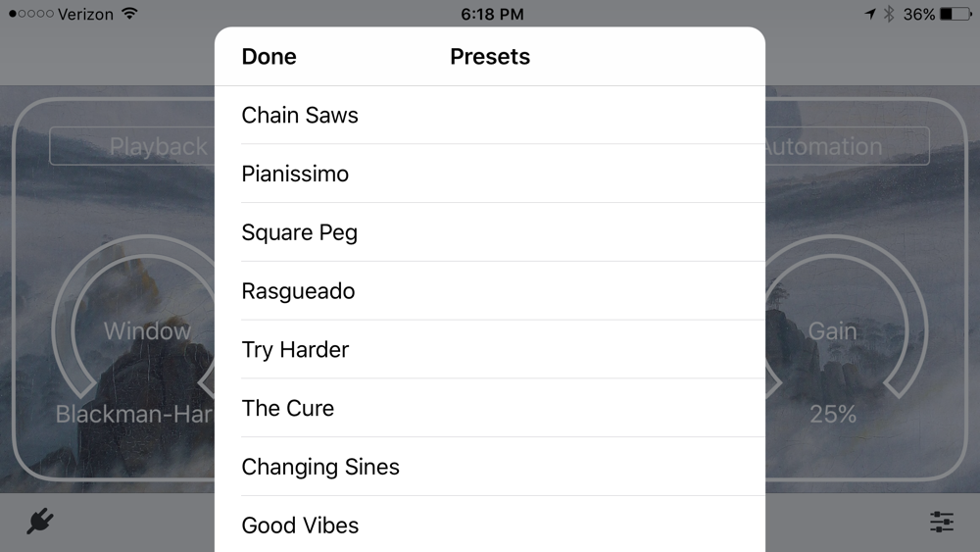Select the Chain Saws preset
This screenshot has width=980, height=552.
tap(490, 115)
